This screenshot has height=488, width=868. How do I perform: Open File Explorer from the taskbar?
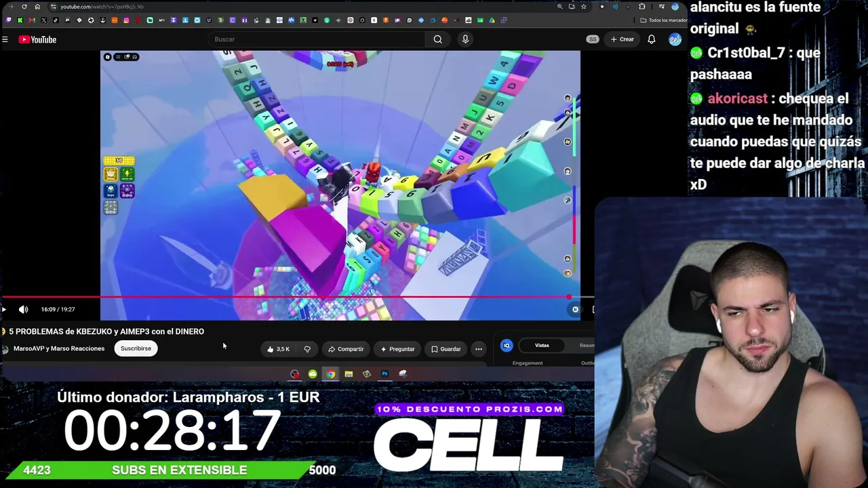(x=349, y=374)
